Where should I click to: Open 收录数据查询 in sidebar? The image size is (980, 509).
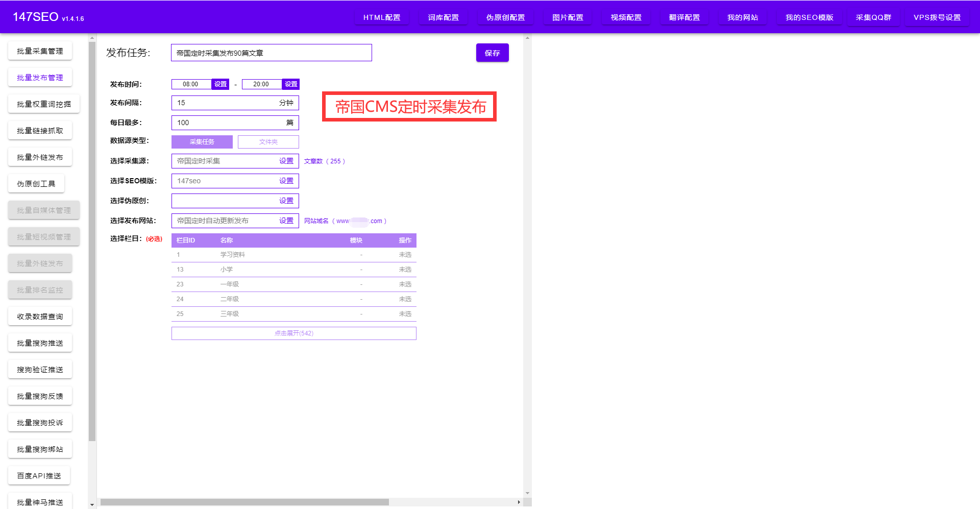(x=40, y=317)
